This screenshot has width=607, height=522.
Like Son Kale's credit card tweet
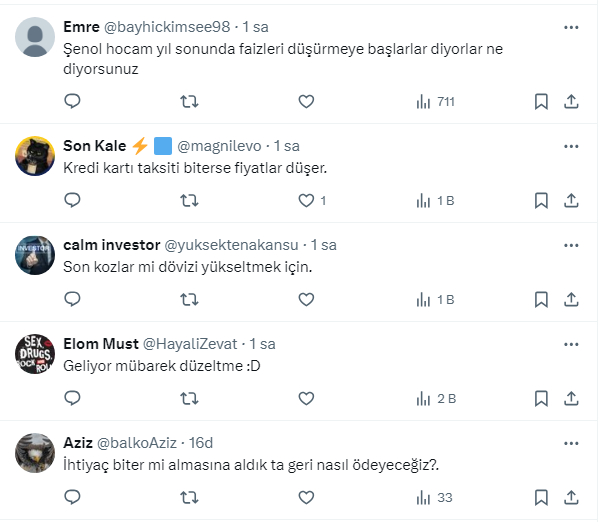[x=308, y=200]
